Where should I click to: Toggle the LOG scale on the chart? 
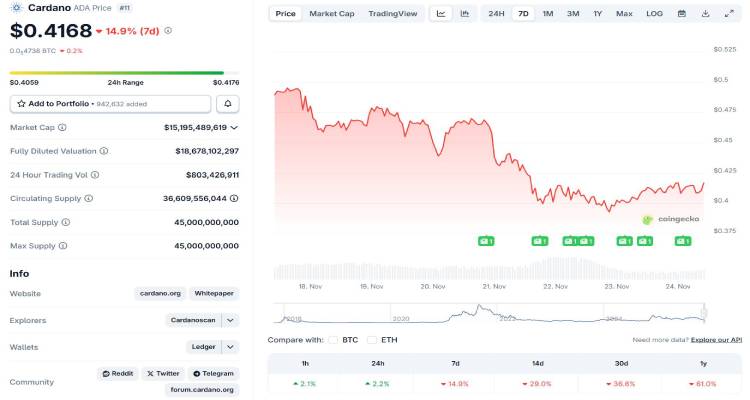(654, 14)
